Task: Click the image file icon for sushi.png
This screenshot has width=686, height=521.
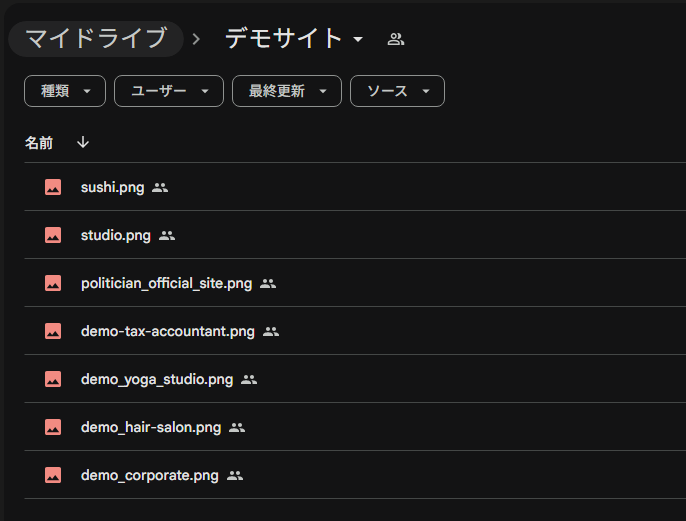Action: click(53, 187)
